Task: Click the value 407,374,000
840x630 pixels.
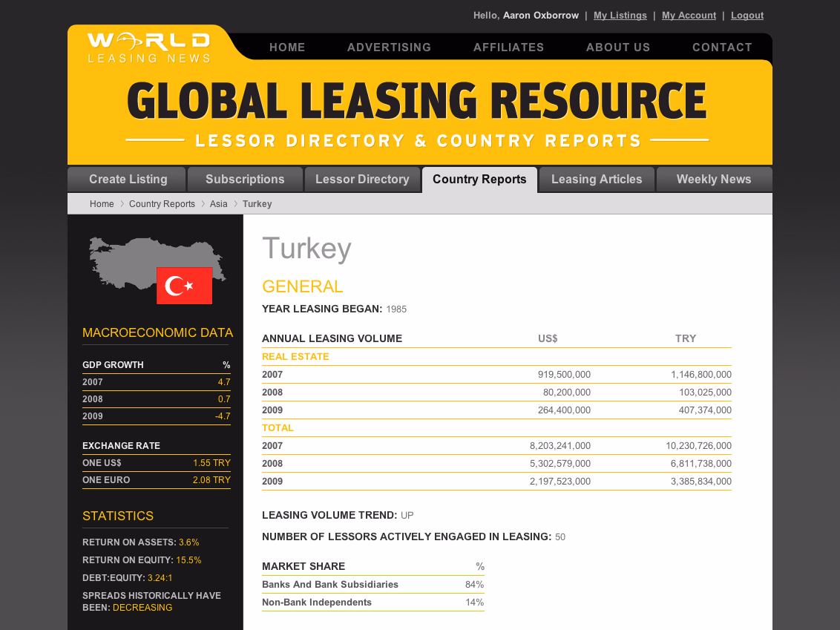Action: pyautogui.click(x=705, y=410)
